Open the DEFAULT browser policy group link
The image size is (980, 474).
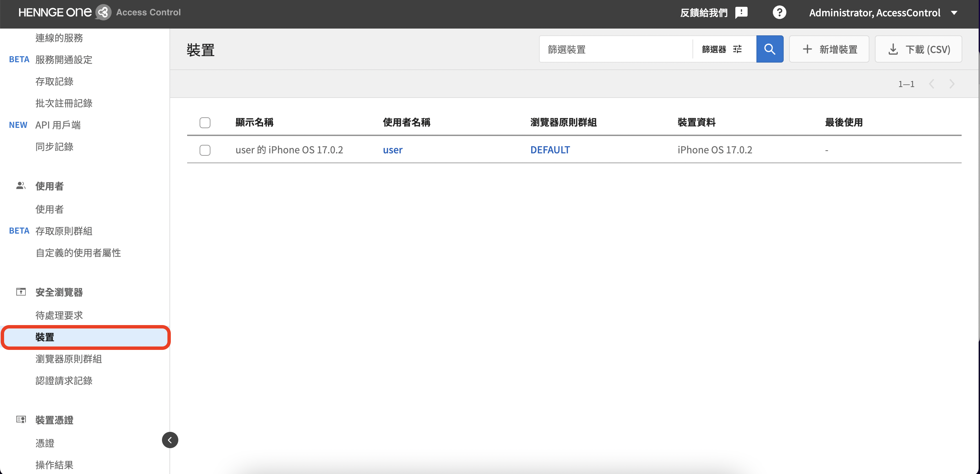point(550,150)
